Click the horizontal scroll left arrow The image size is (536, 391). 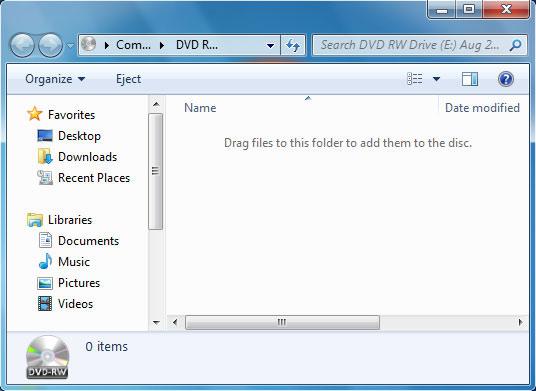(x=175, y=322)
